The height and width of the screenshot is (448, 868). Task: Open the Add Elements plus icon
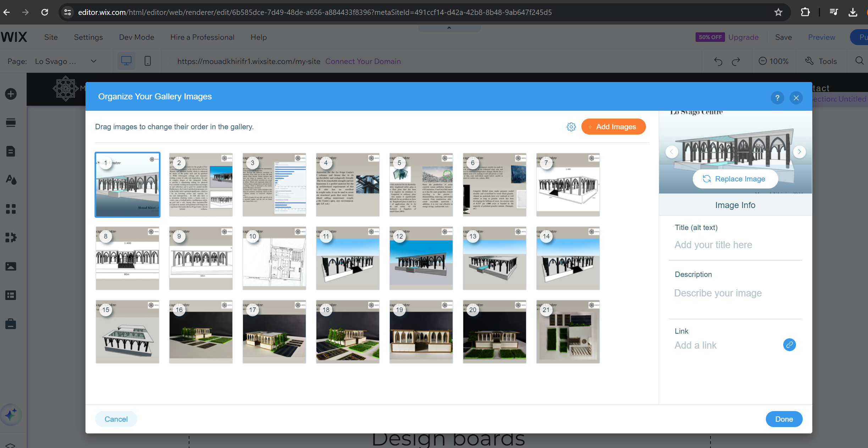[11, 94]
